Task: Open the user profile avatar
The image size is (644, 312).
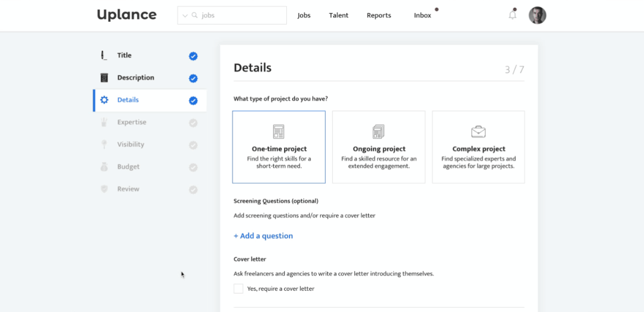Action: pos(537,15)
